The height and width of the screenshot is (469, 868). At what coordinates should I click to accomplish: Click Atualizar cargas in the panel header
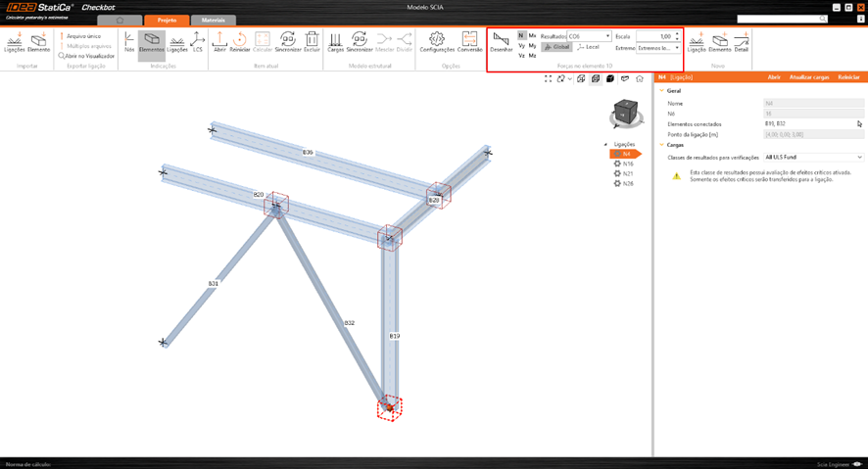tap(808, 76)
